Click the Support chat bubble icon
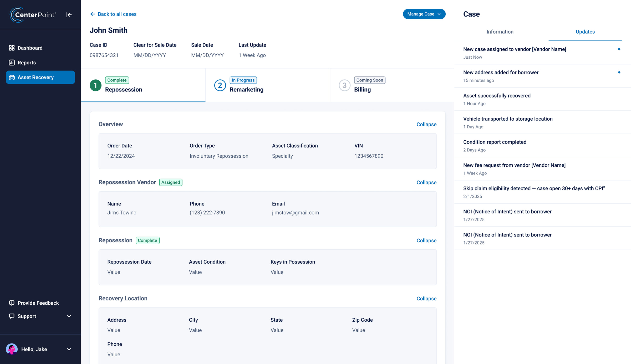Viewport: 631px width, 364px height. click(x=12, y=316)
